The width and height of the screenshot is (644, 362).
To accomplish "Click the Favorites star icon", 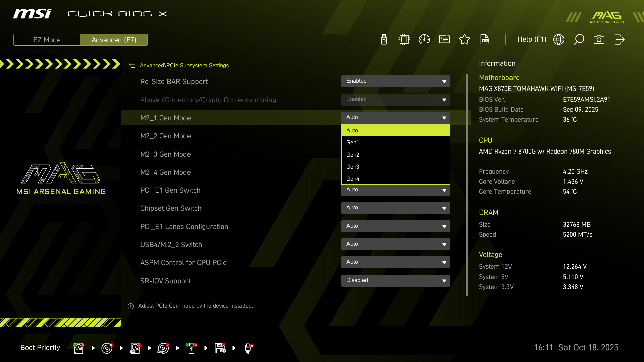I will pyautogui.click(x=465, y=39).
